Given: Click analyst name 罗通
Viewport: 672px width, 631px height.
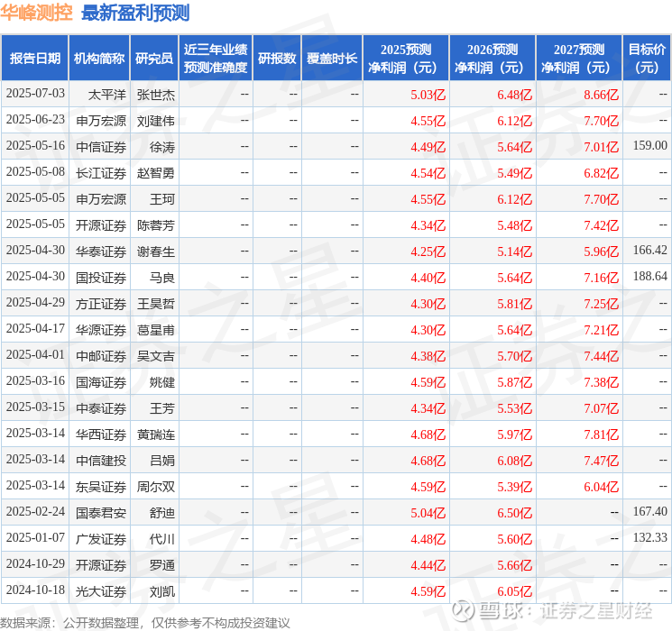Looking at the screenshot, I should (162, 565).
